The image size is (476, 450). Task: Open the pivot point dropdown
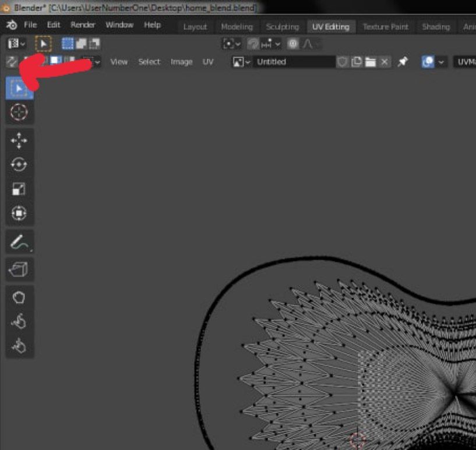coord(232,44)
